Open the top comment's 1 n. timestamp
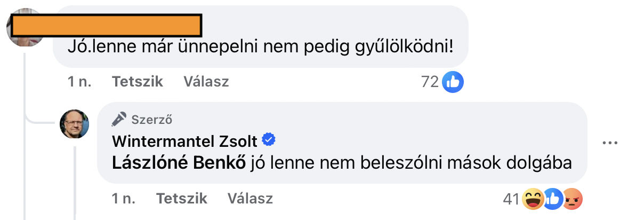Screen dimensions: 644x220 click(x=79, y=82)
